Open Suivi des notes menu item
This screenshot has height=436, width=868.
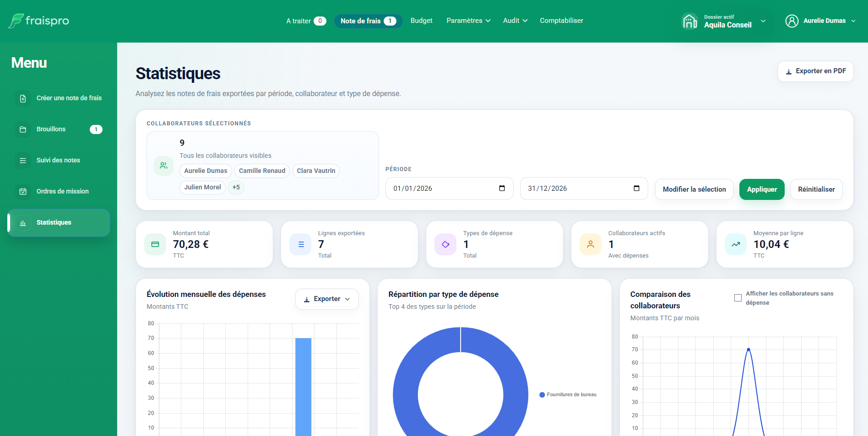coord(59,161)
